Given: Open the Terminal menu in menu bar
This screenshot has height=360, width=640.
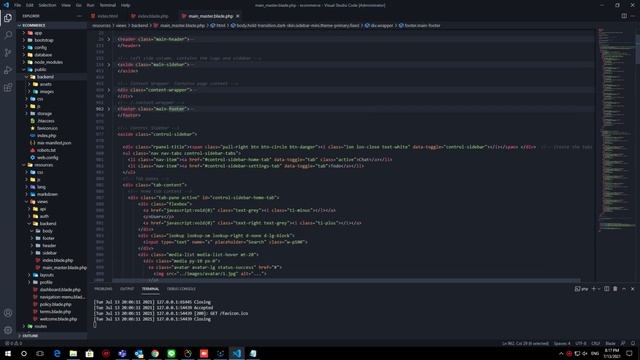Looking at the screenshot, I should tap(108, 5).
